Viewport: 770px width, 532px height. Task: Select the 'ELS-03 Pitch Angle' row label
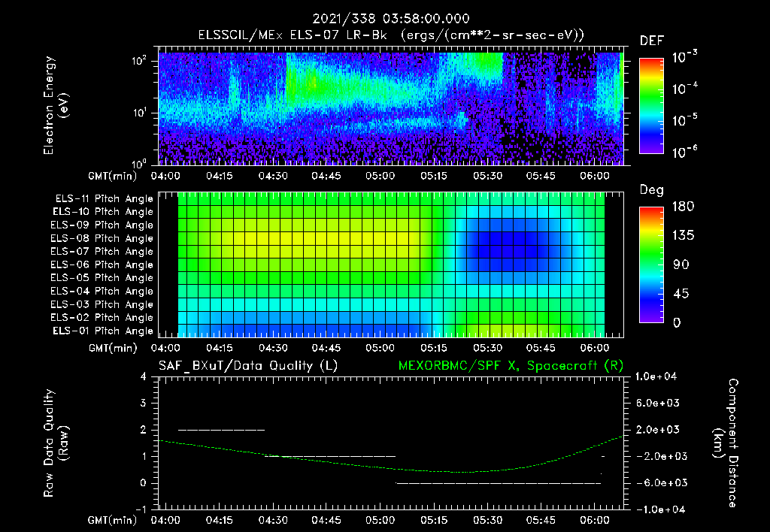[102, 305]
